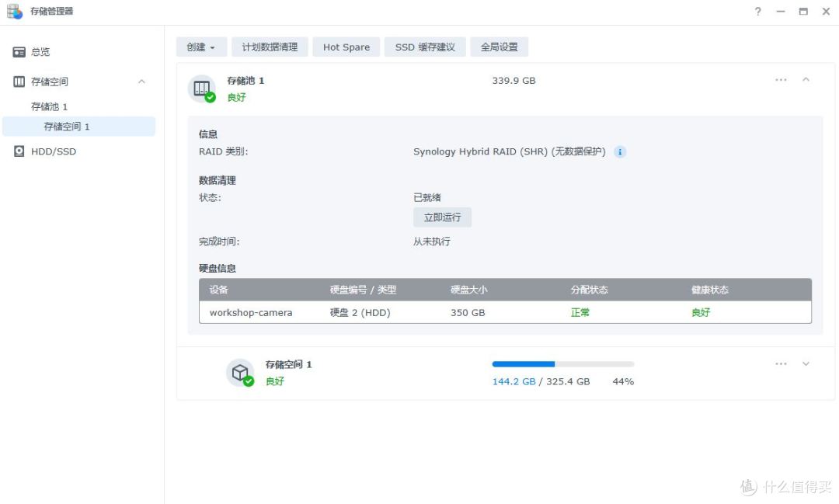839x504 pixels.
Task: Click the volume usage progress bar
Action: [x=563, y=363]
